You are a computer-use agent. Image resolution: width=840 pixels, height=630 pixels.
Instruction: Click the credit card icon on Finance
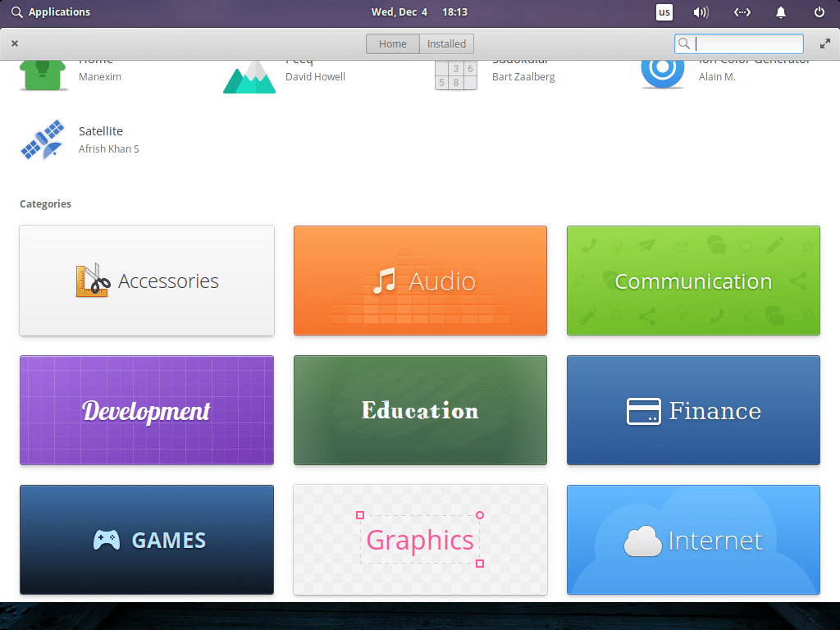click(x=643, y=412)
